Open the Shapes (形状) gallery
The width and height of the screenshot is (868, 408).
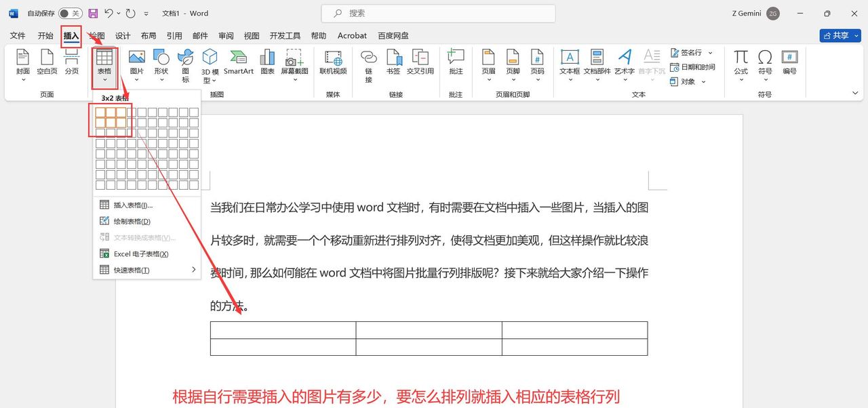pos(161,65)
